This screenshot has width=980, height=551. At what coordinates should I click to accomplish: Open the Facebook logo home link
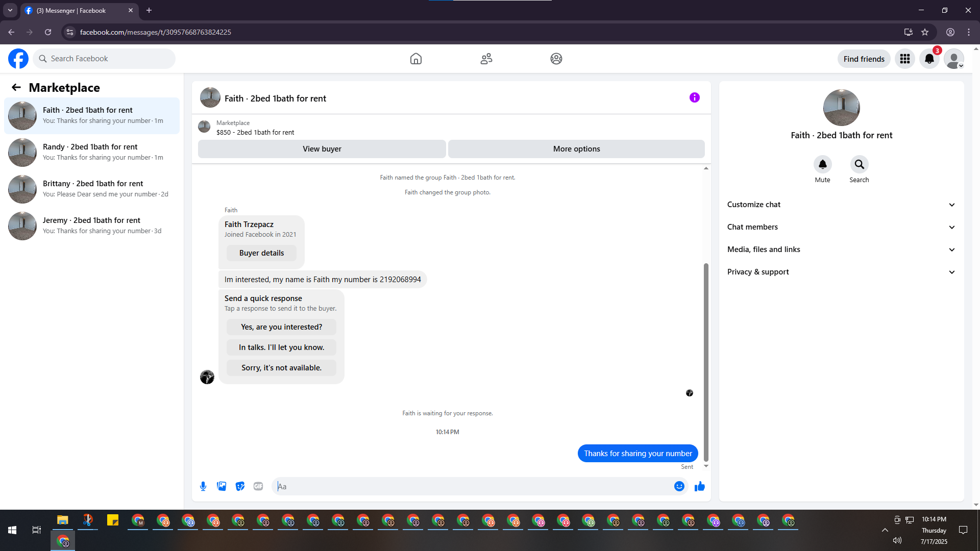pyautogui.click(x=18, y=59)
